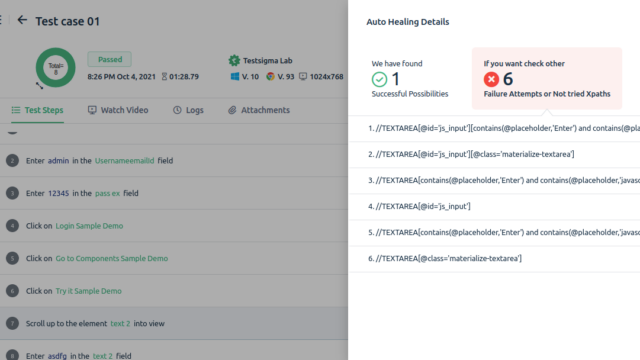The width and height of the screenshot is (640, 360).
Task: Click the step 7 number badge
Action: [x=12, y=323]
